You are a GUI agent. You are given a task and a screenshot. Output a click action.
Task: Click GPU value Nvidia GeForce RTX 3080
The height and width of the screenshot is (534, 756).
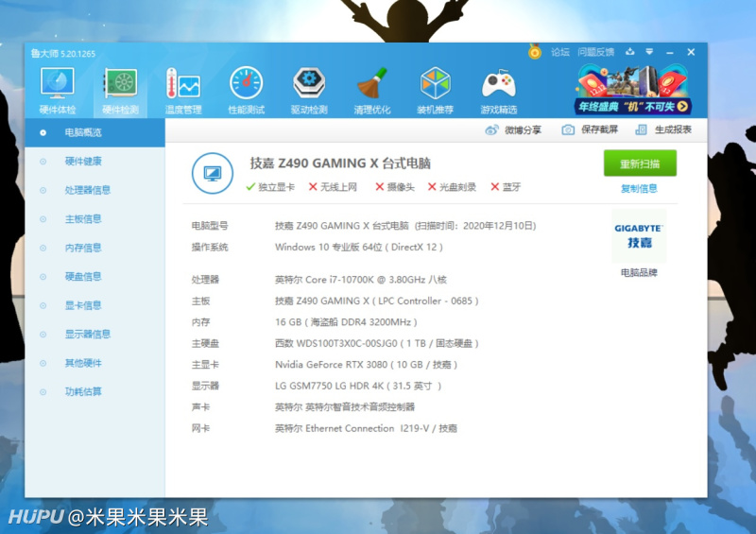[x=366, y=365]
